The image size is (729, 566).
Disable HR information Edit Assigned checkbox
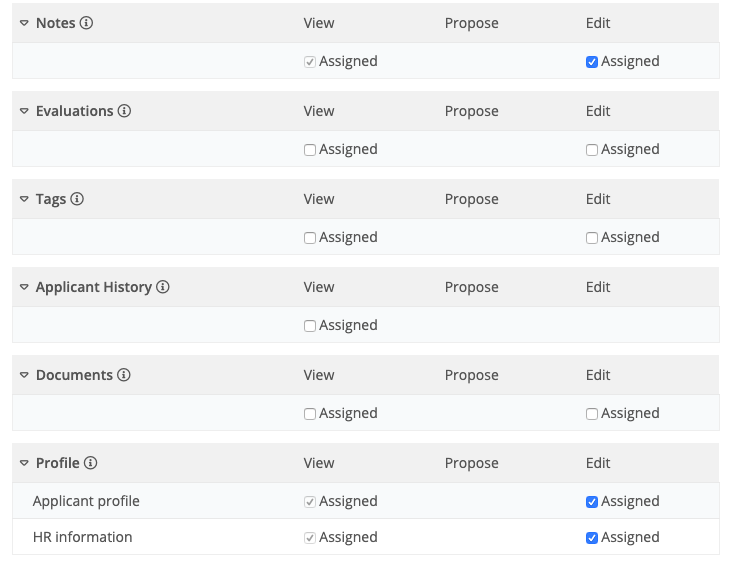tap(592, 538)
